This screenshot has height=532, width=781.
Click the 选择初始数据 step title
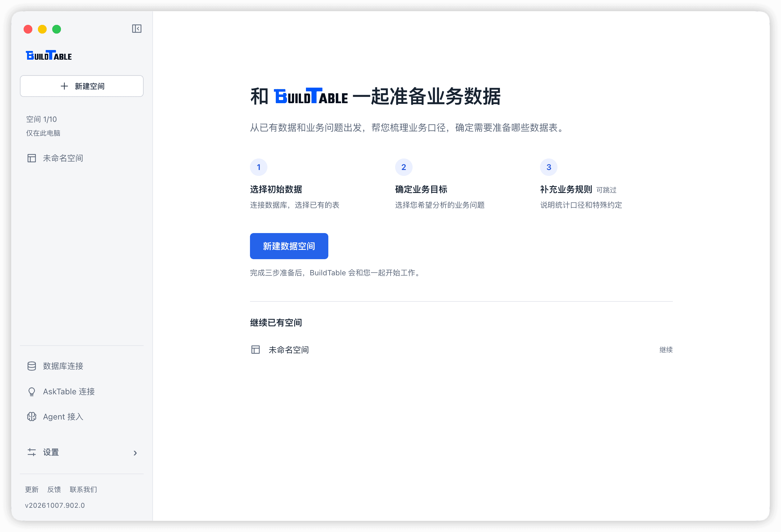276,190
